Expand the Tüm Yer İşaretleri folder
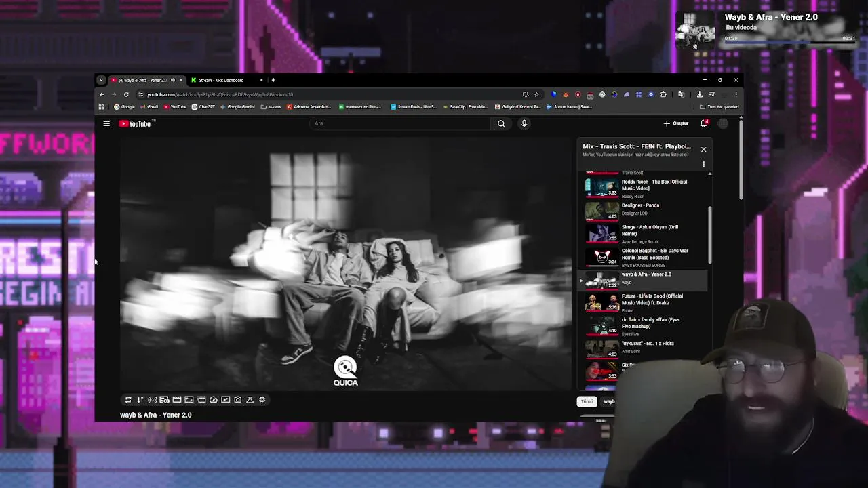868x488 pixels. click(x=719, y=107)
